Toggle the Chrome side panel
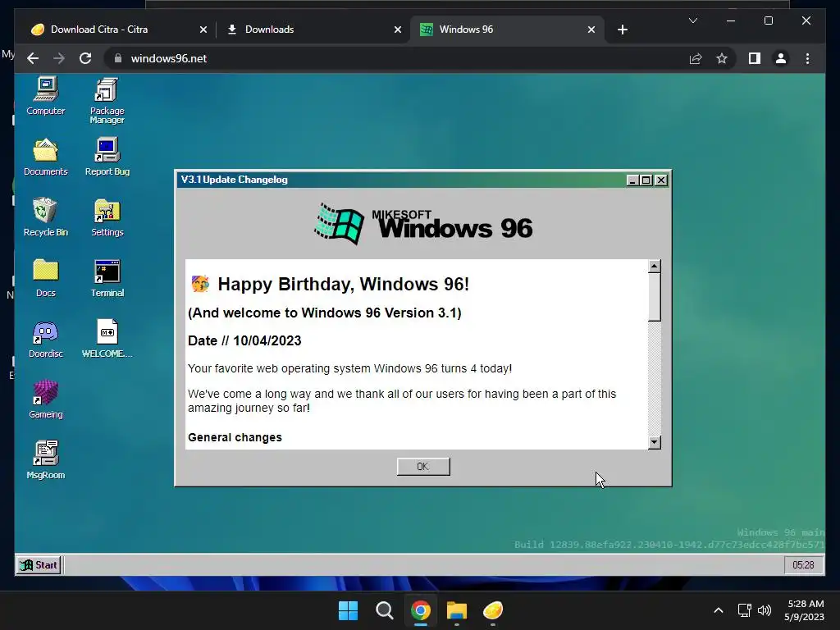Image resolution: width=840 pixels, height=630 pixels. tap(755, 58)
